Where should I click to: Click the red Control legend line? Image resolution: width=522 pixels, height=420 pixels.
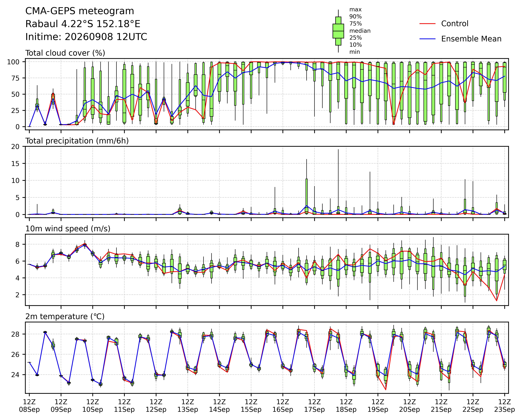click(428, 24)
